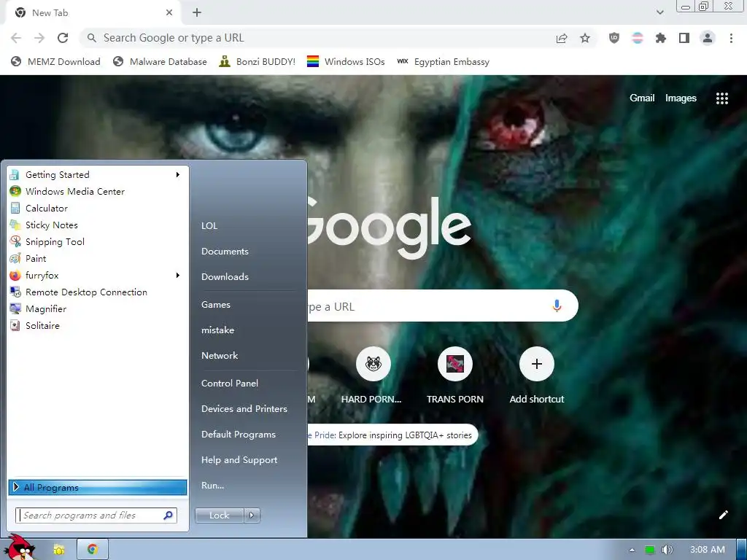Open the Gmail link
The image size is (747, 560).
642,98
